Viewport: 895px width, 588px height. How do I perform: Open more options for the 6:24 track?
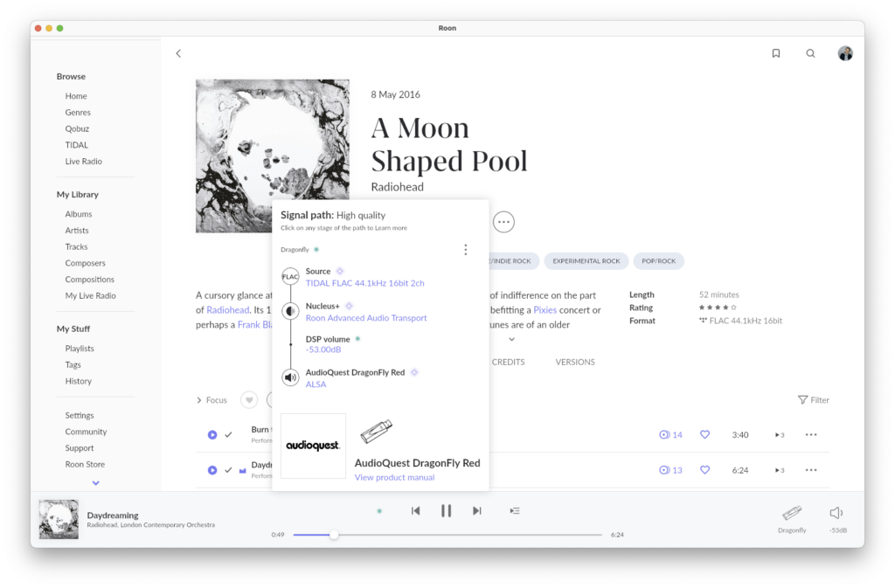tap(811, 470)
